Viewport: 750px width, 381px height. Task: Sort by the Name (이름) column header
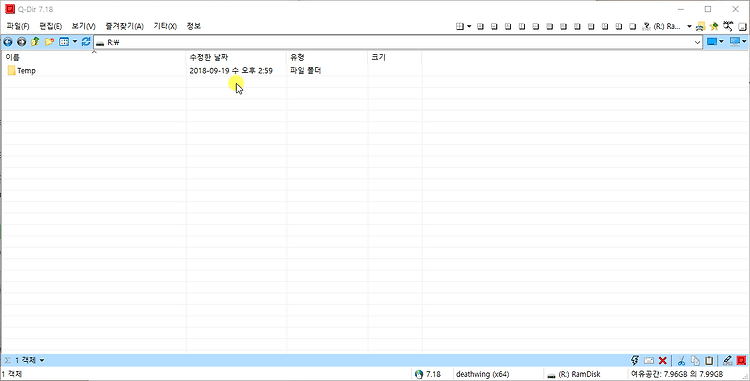94,57
